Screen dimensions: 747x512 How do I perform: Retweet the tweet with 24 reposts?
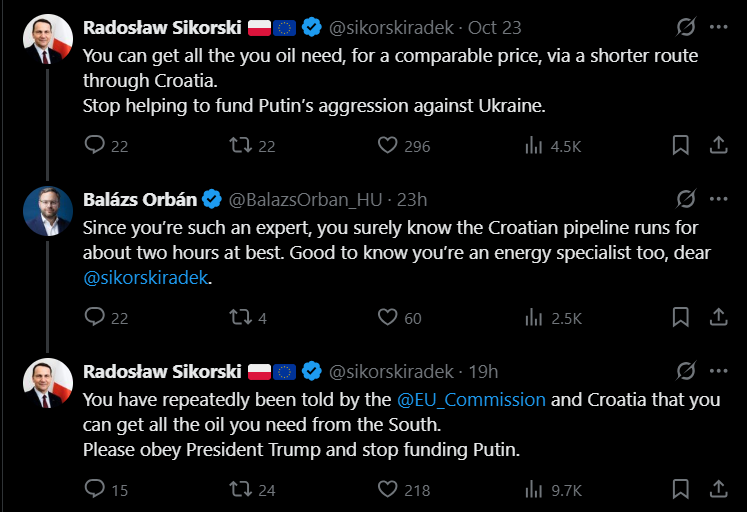(241, 490)
